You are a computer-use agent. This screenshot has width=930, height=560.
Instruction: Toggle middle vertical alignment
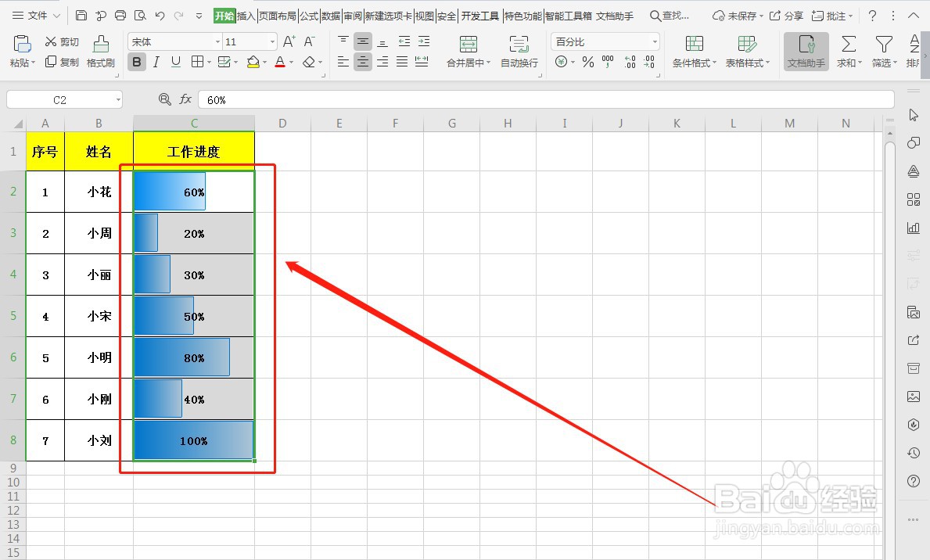(x=363, y=41)
